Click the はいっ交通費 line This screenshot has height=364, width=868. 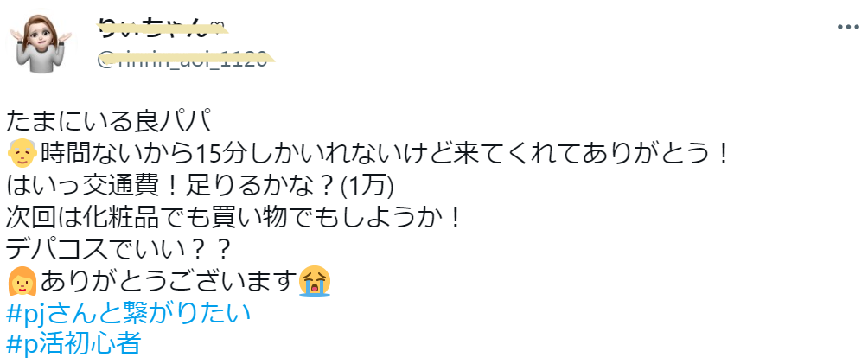pos(200,186)
